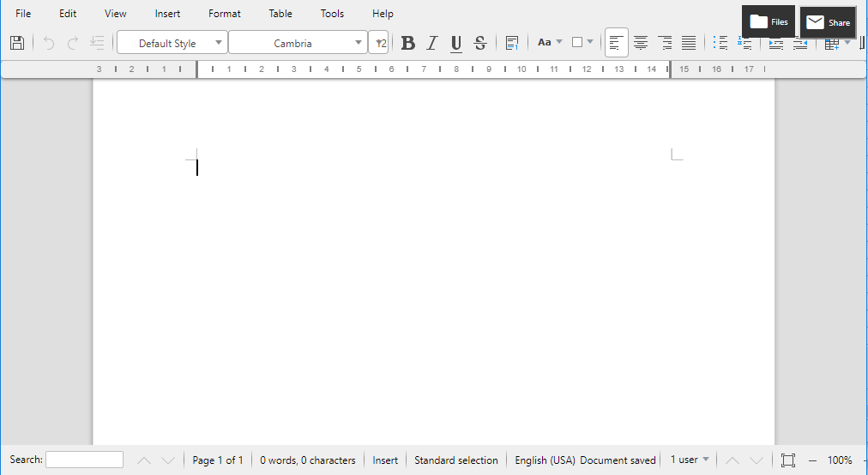Align paragraph to the right

665,43
